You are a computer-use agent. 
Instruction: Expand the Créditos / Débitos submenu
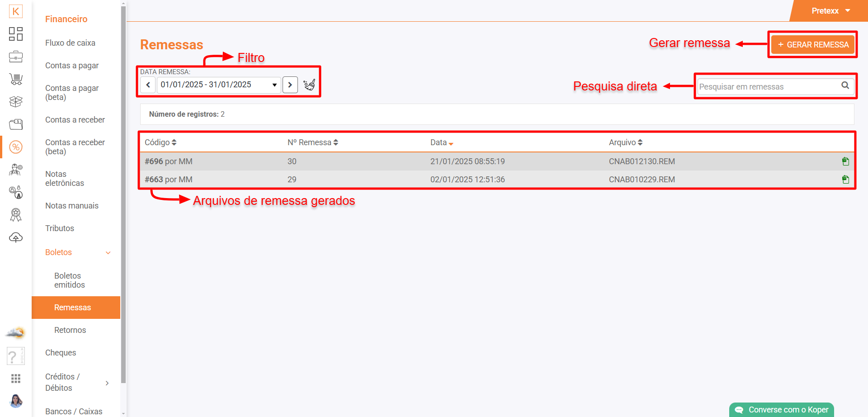[107, 383]
